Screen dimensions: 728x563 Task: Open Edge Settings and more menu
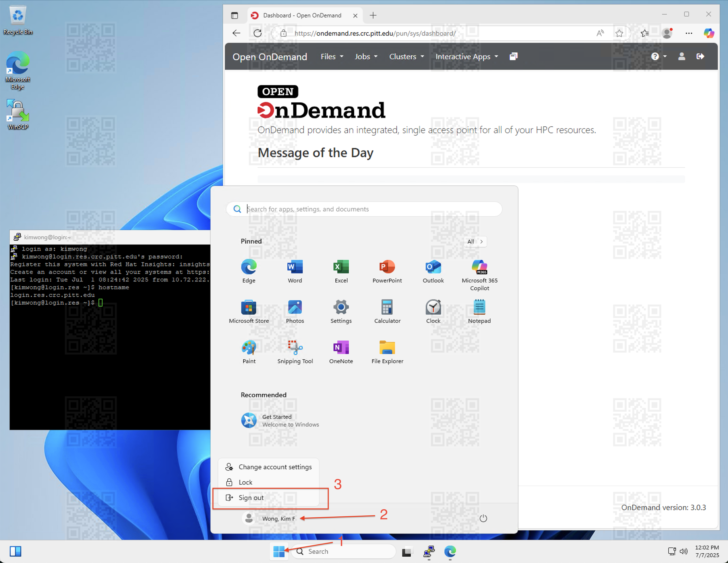point(689,33)
